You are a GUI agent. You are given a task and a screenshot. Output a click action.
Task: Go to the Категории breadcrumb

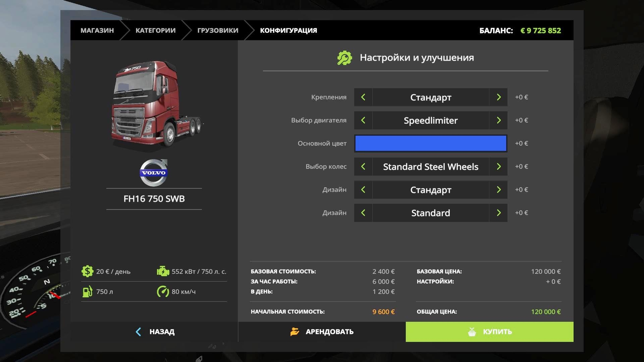coord(155,30)
